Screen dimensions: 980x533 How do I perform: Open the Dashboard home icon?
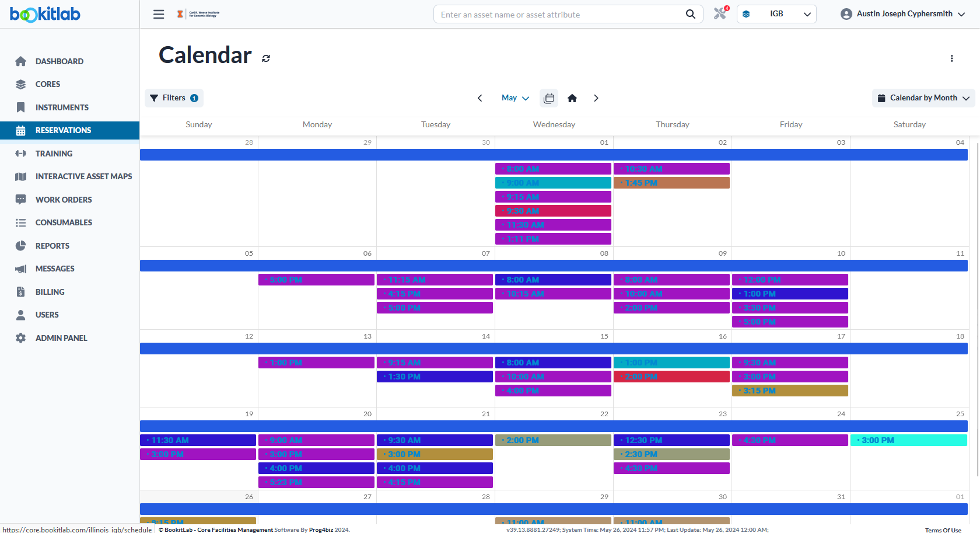(21, 61)
